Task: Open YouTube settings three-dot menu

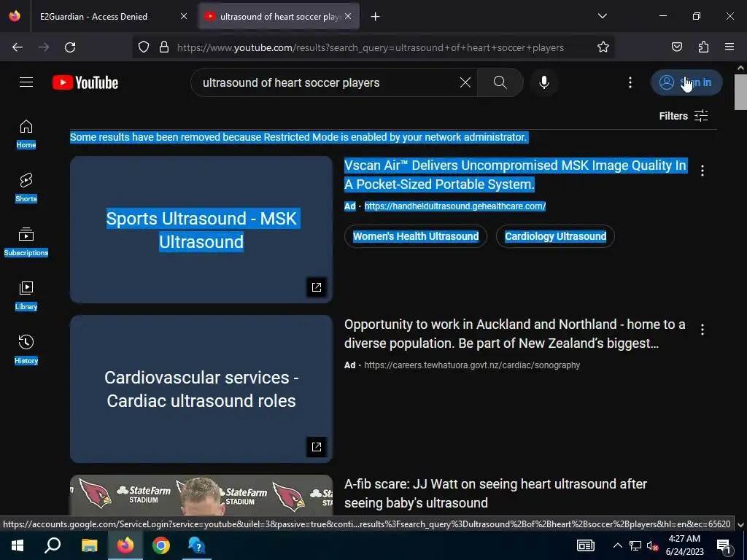Action: (x=630, y=82)
